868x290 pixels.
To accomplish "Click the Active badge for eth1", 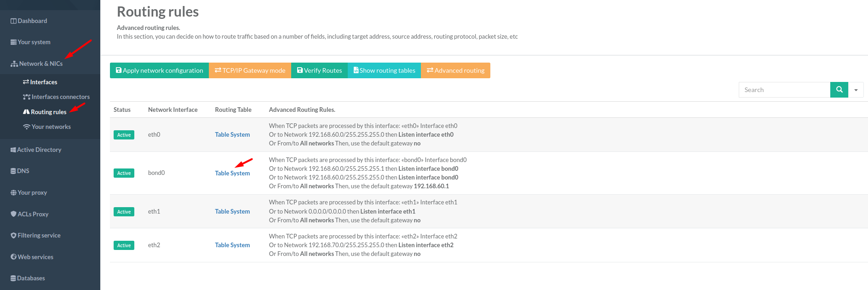I will [x=124, y=212].
